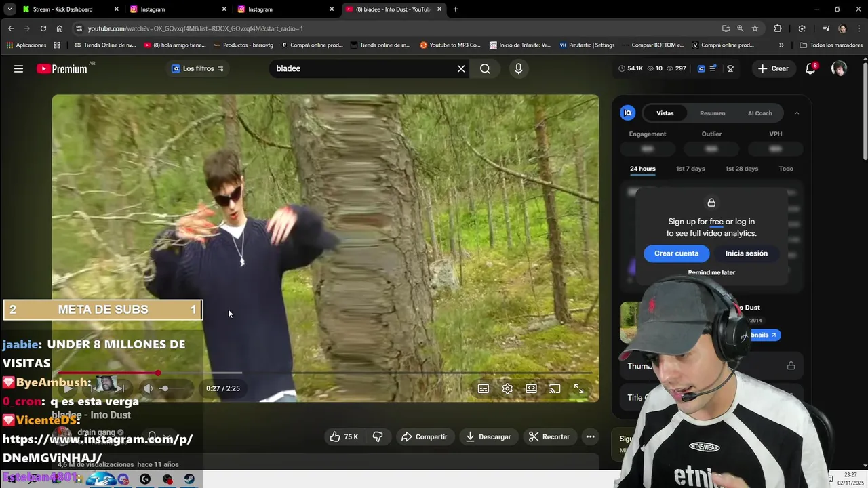Open Youtube to MP3 Co... bookmark
The image size is (868, 488).
[450, 45]
